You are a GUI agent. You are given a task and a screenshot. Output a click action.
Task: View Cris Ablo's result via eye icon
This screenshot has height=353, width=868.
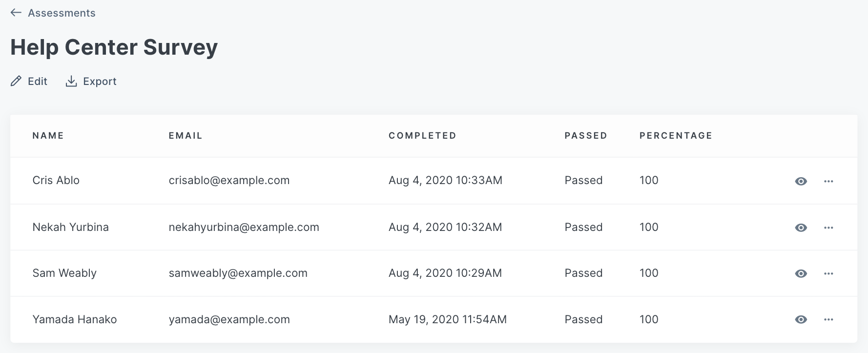tap(801, 181)
